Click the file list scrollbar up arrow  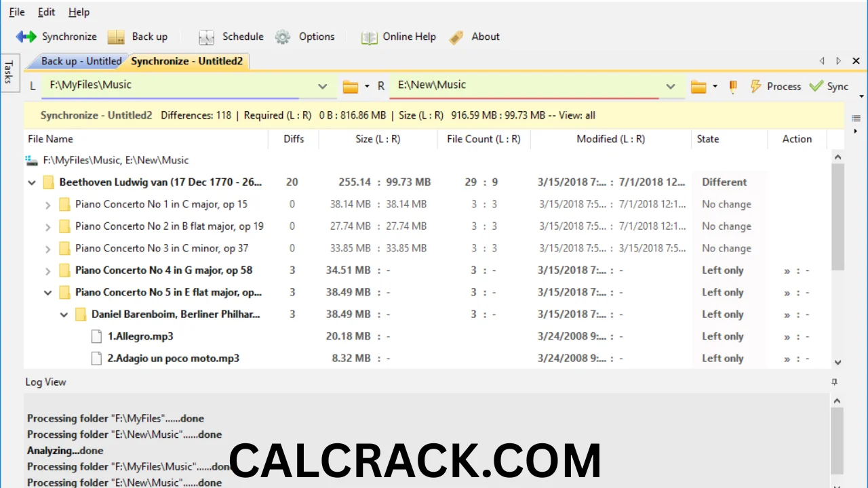(x=837, y=157)
